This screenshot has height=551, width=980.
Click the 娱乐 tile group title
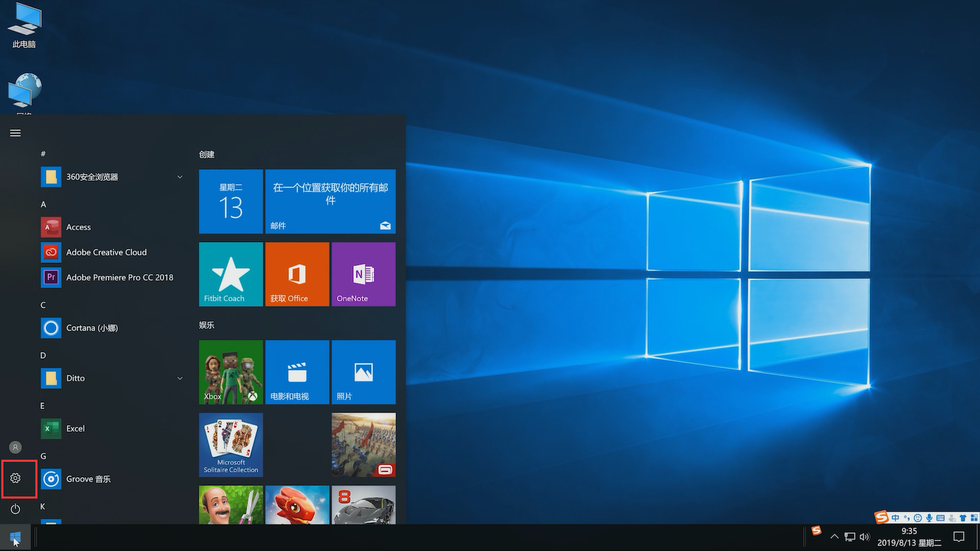pos(207,325)
